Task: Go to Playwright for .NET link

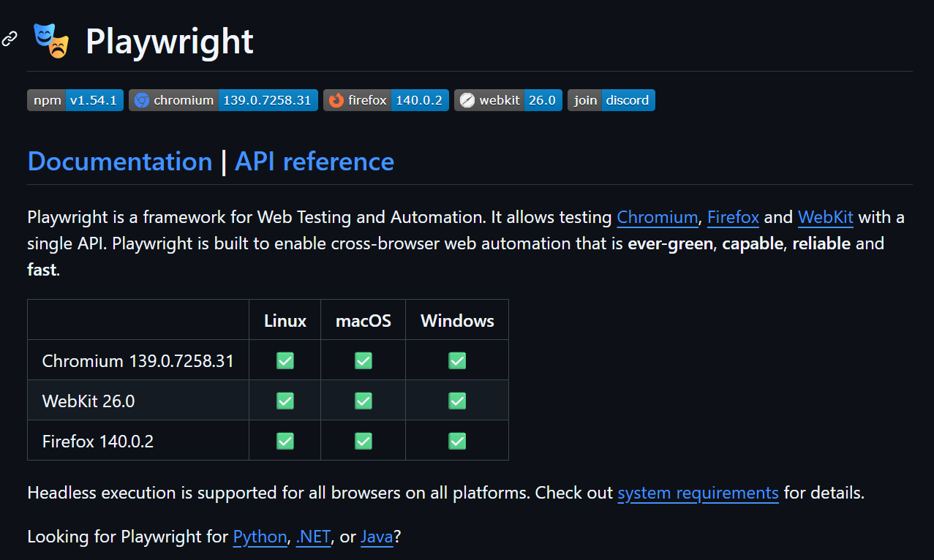Action: (313, 537)
